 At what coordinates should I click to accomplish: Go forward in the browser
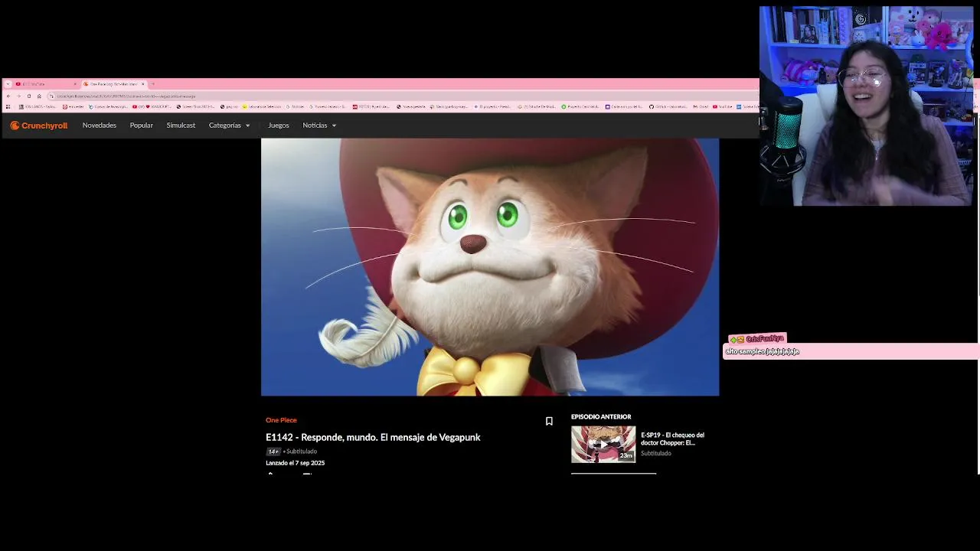click(18, 96)
